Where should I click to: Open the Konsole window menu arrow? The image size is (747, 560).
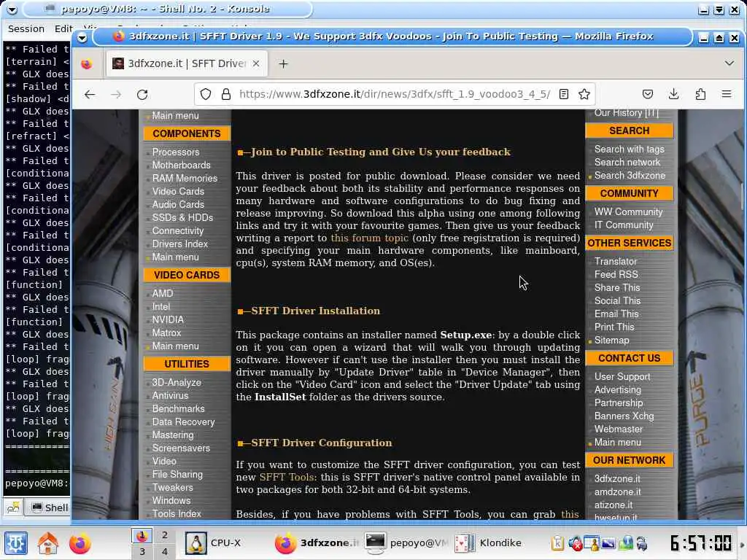pyautogui.click(x=12, y=9)
